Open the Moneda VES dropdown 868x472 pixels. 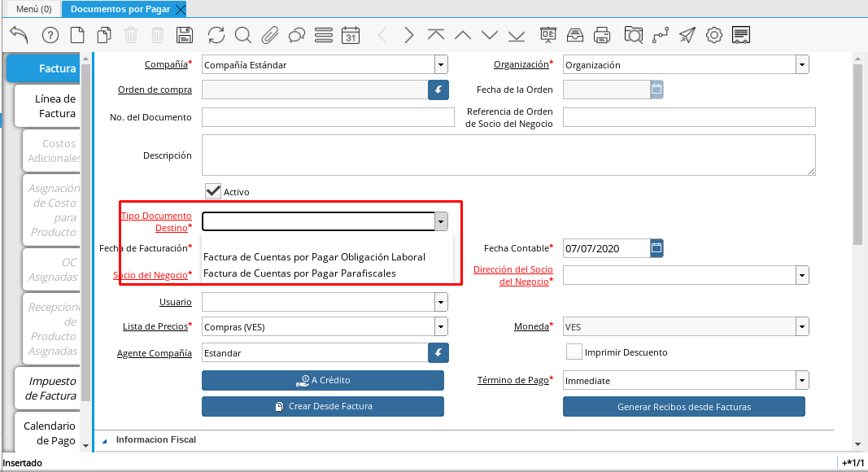click(x=802, y=327)
